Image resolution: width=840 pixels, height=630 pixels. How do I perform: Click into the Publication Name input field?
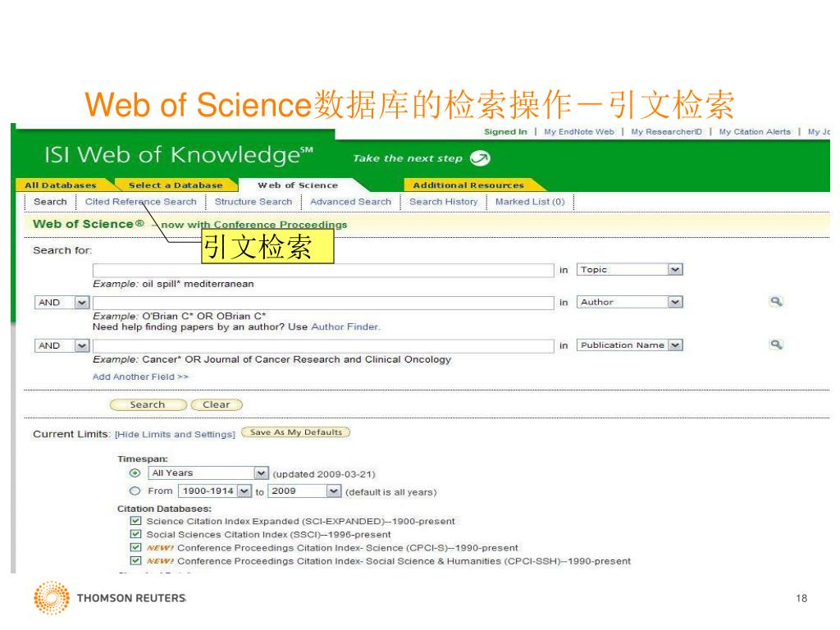click(x=323, y=345)
